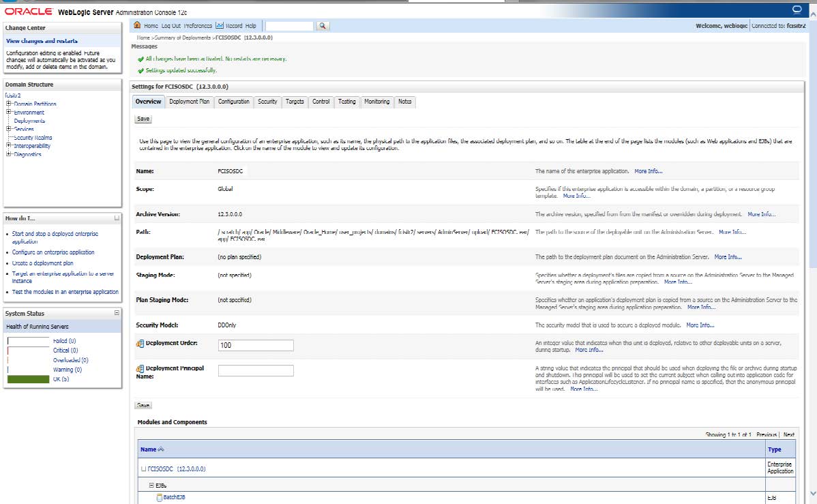
Task: Open the Control tab
Action: [321, 102]
